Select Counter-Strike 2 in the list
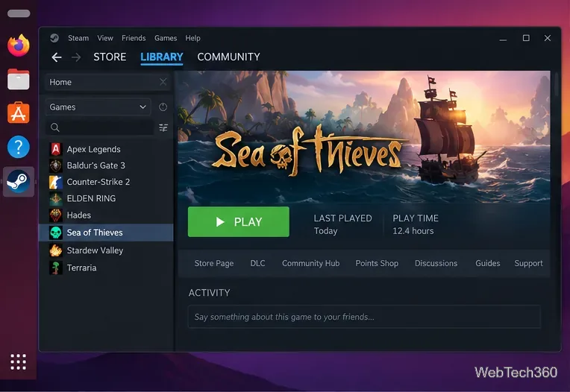The image size is (570, 392). tap(106, 182)
